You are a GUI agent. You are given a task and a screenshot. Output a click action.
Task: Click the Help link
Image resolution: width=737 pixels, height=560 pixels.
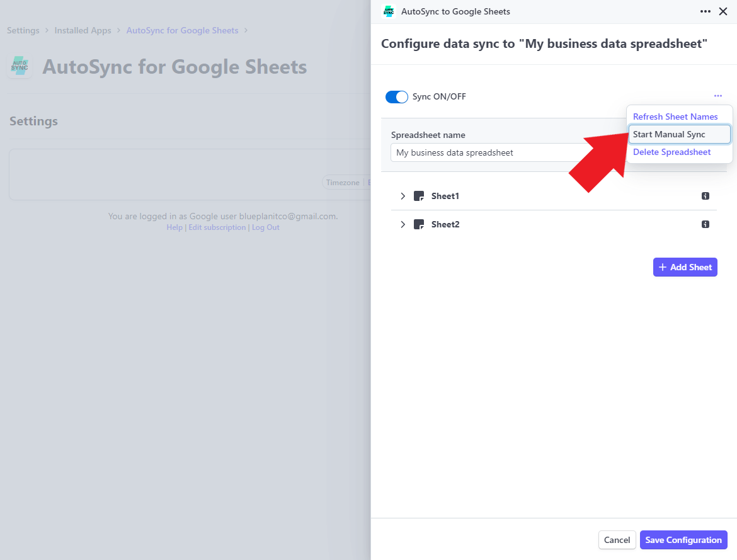[x=174, y=227]
